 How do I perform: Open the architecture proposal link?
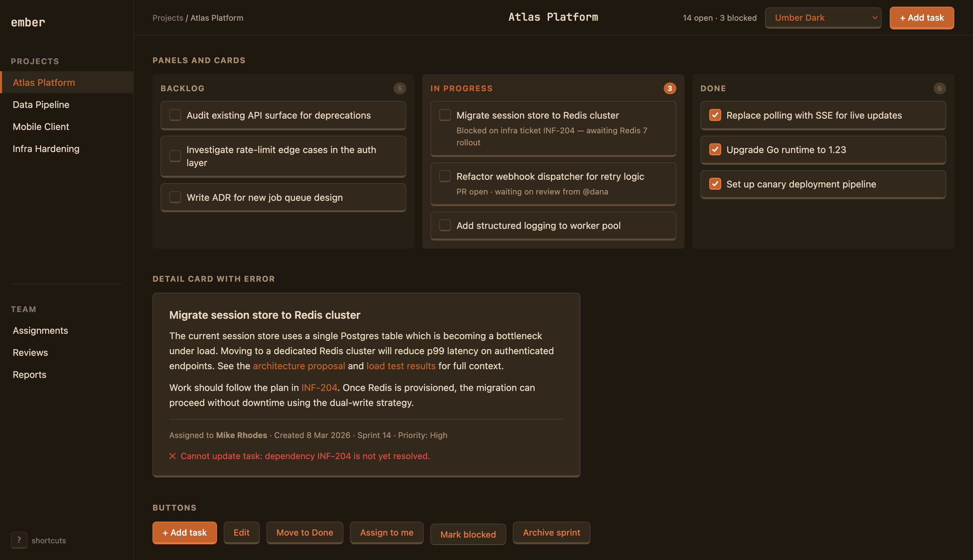(299, 366)
